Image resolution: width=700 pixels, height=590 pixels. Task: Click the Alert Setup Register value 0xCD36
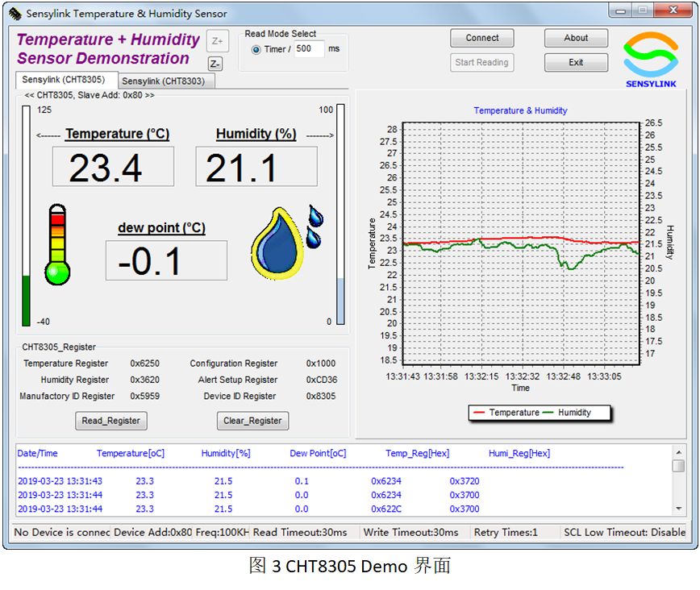(322, 380)
